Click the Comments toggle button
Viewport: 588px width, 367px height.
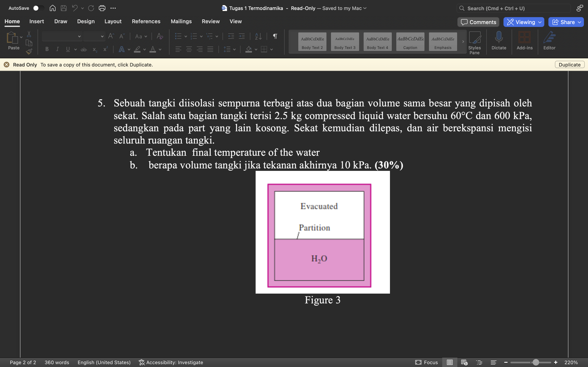[x=478, y=22]
